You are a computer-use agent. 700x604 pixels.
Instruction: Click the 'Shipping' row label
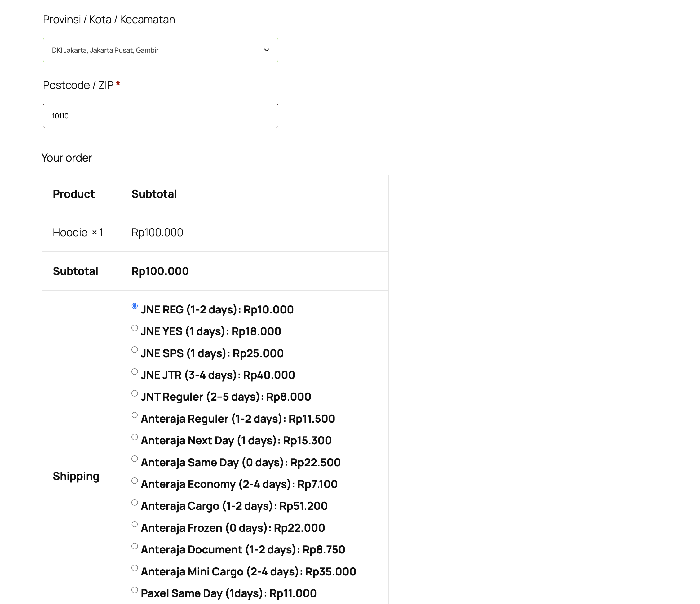coord(76,476)
